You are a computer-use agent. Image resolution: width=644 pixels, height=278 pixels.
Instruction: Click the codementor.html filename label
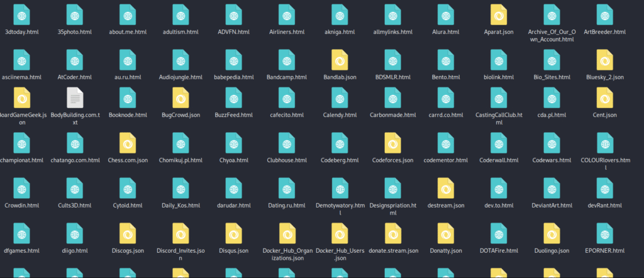click(446, 160)
